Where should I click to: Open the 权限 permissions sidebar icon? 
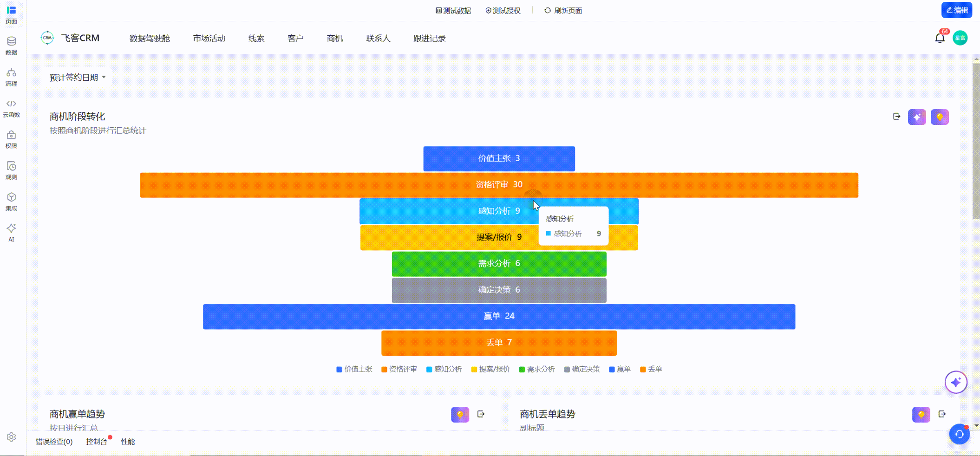pyautogui.click(x=12, y=139)
